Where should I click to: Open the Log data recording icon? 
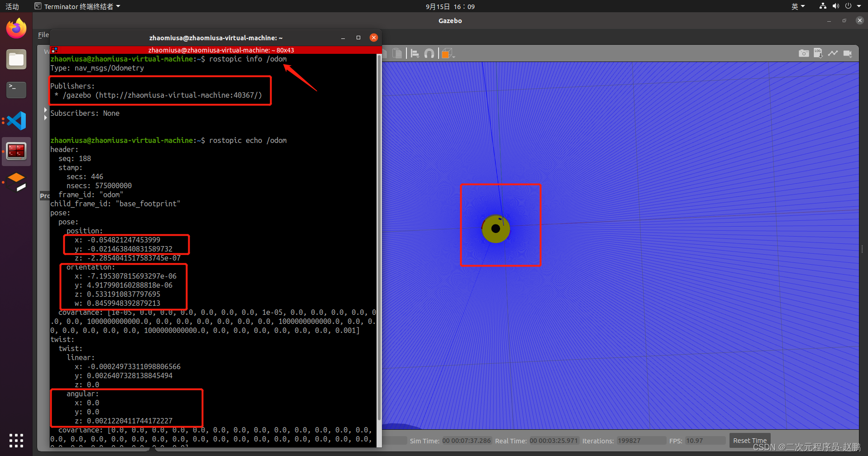click(818, 53)
